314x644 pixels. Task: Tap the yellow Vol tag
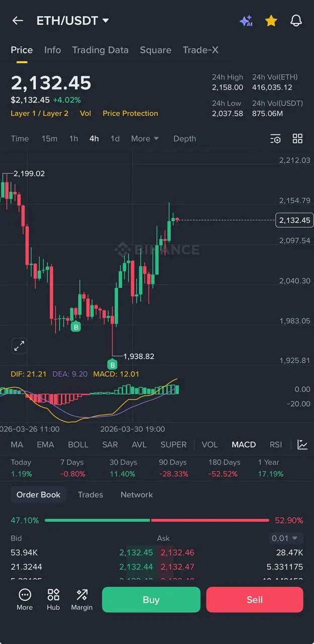point(85,113)
